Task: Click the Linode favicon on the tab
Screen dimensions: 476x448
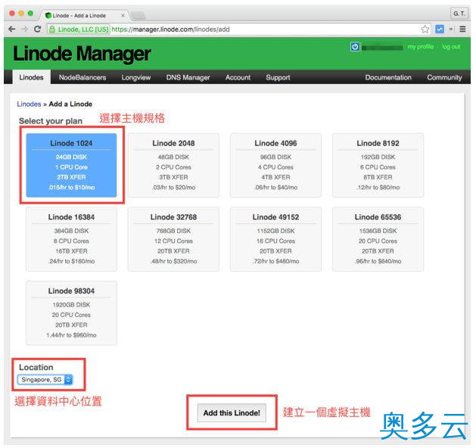Action: 48,15
